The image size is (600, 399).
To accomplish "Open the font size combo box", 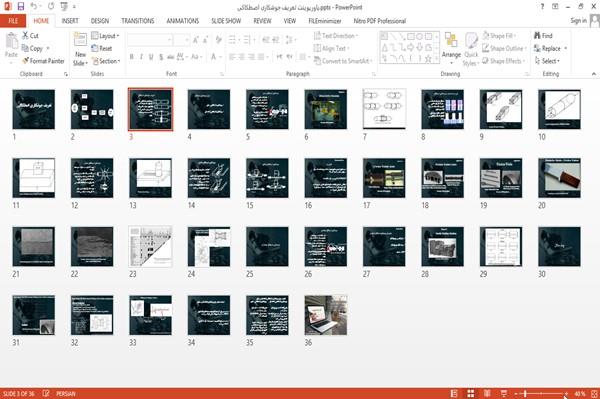I will (x=181, y=40).
